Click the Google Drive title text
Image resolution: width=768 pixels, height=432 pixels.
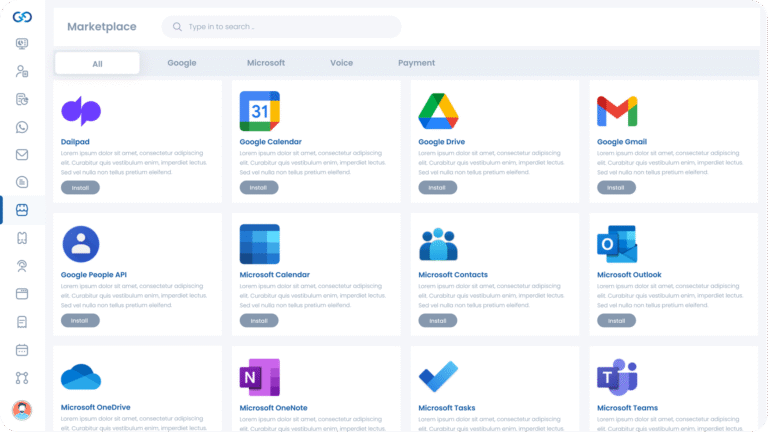point(441,142)
